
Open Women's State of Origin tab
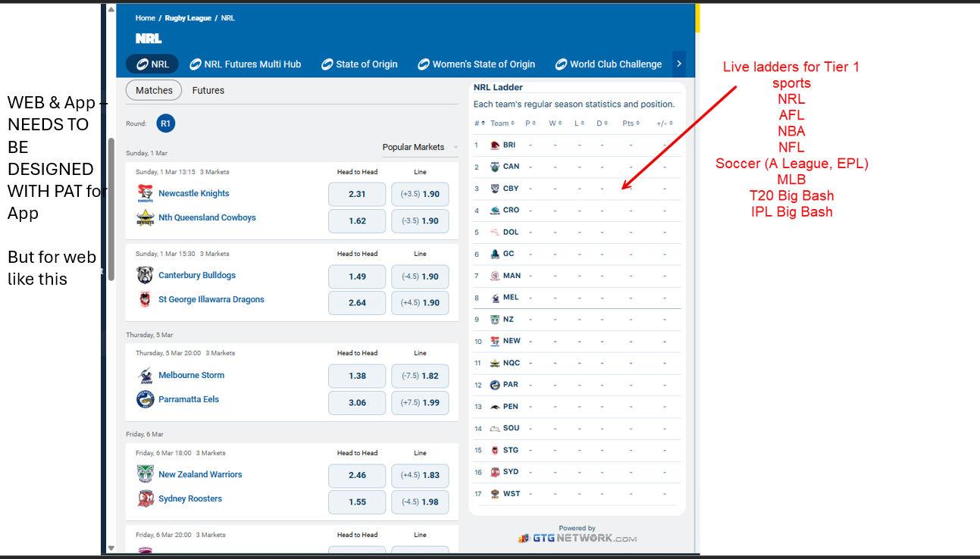(477, 64)
